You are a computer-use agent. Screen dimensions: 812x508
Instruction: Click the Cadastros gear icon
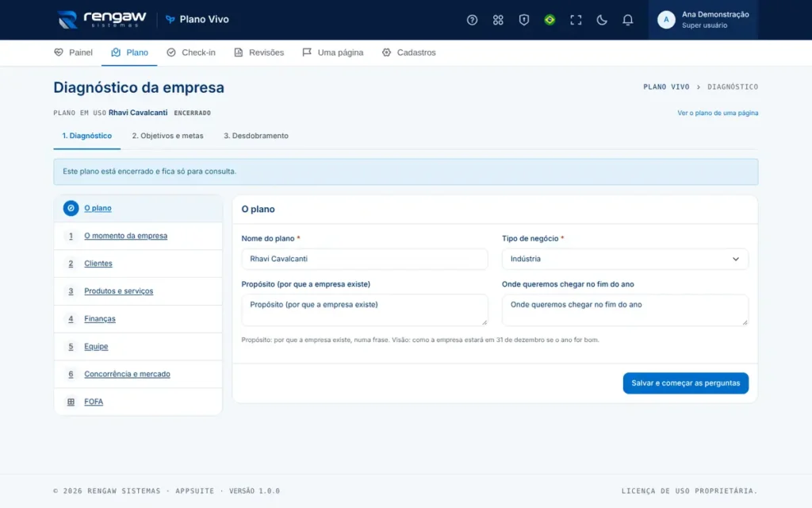click(x=386, y=52)
